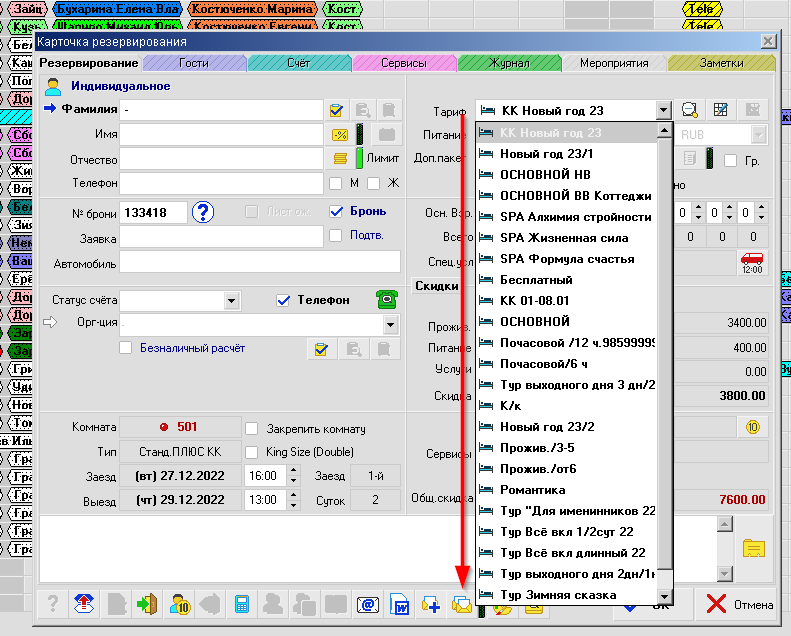Uncheck the Бронь checkbox

[x=336, y=211]
